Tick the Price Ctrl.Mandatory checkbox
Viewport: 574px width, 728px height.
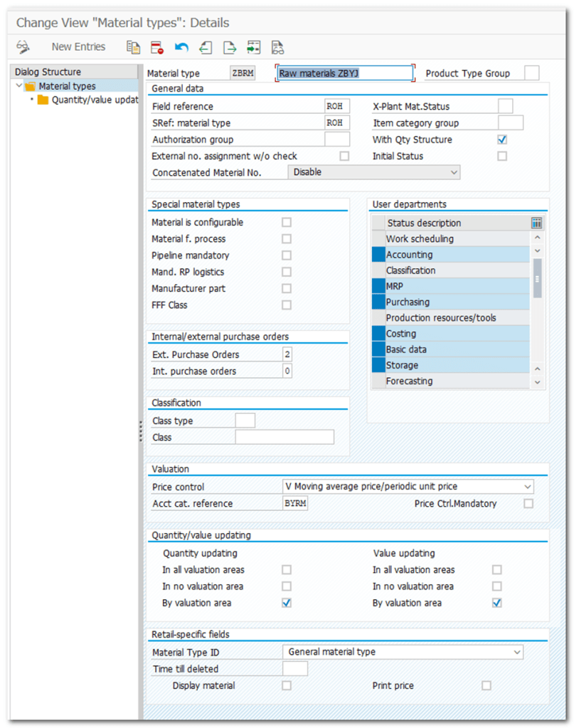coord(528,503)
